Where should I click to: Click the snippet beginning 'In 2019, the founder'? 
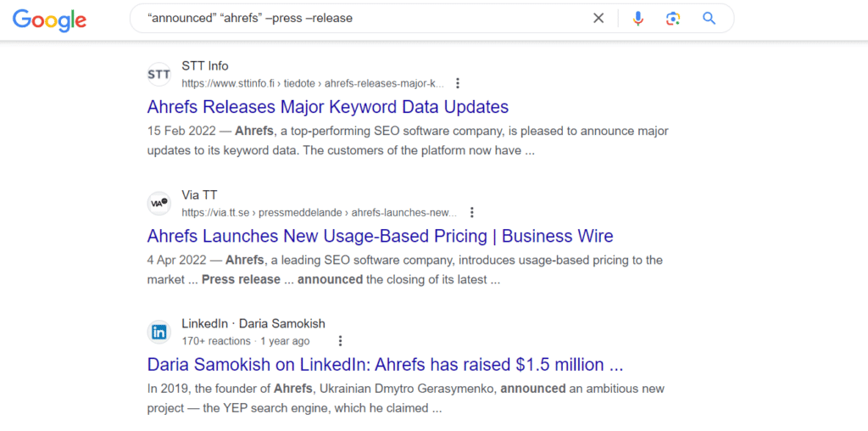[406, 399]
